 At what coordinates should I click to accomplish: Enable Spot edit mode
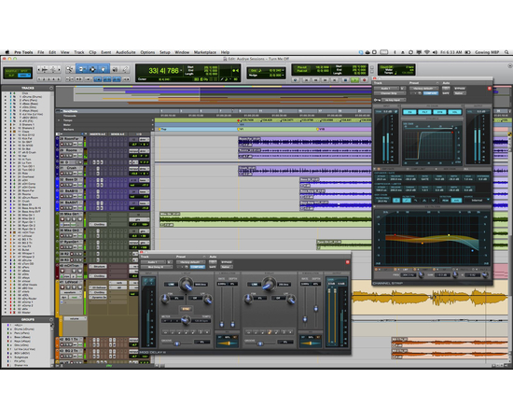(x=23, y=71)
